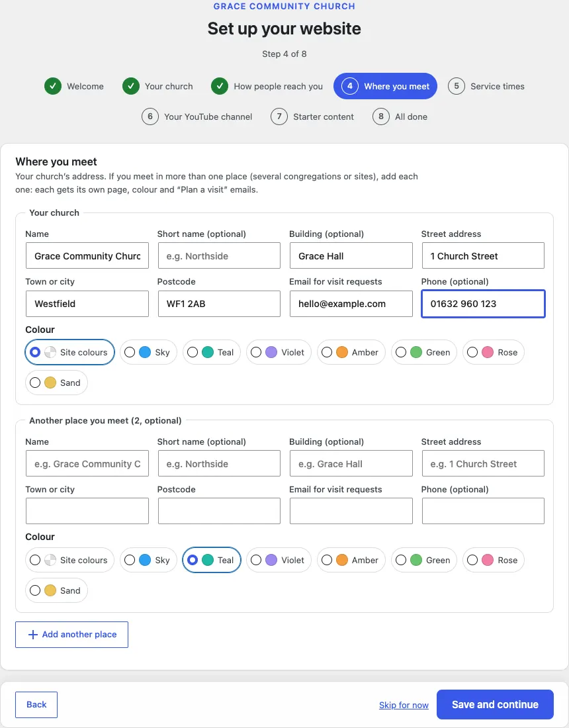Screen dimensions: 569x728
Task: Click Your church Building field
Action: 351,255
